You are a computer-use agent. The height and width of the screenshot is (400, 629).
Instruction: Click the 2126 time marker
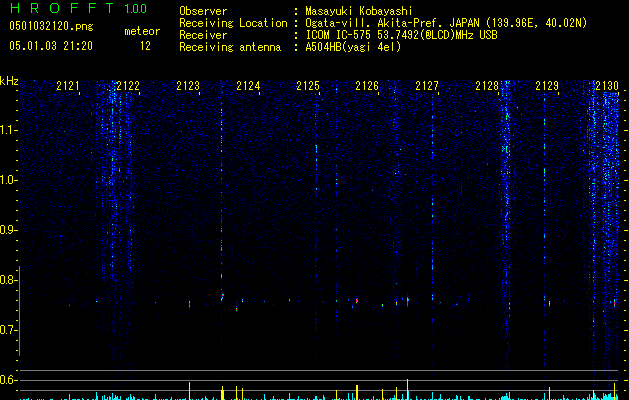(367, 86)
